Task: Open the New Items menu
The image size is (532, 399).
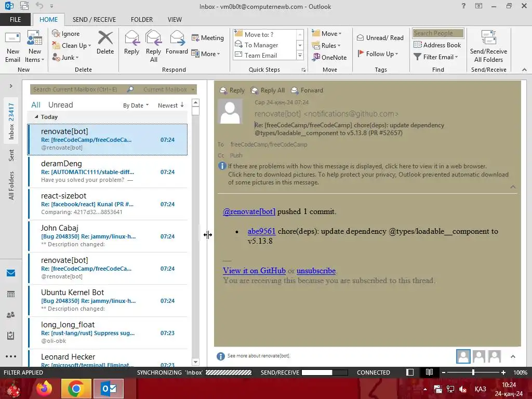Action: click(x=35, y=47)
